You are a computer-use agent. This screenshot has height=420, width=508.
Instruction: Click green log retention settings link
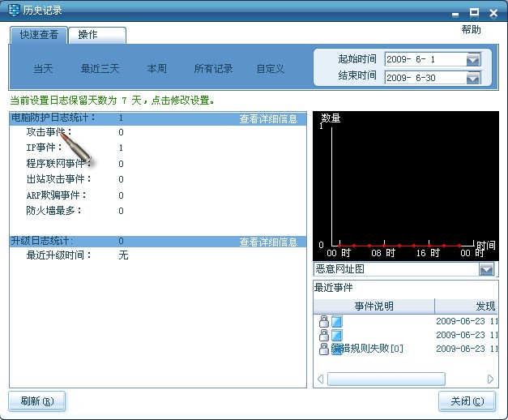click(112, 101)
